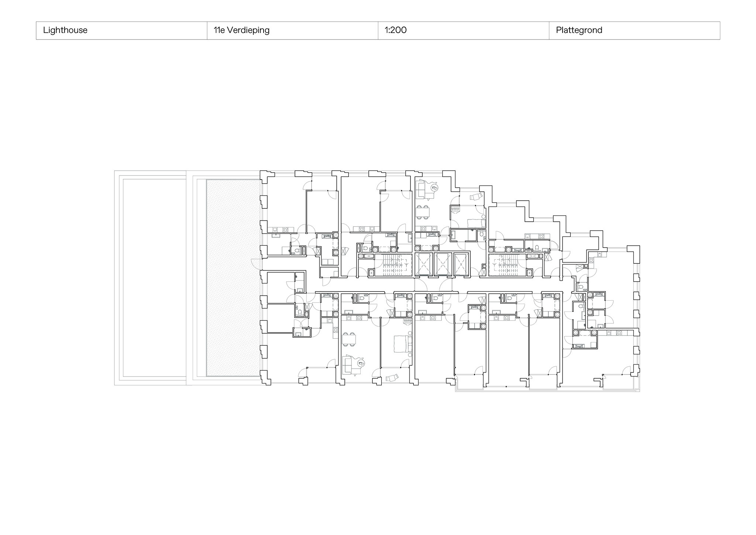
Task: Click the middle elevator shaft symbol
Action: coord(443,264)
